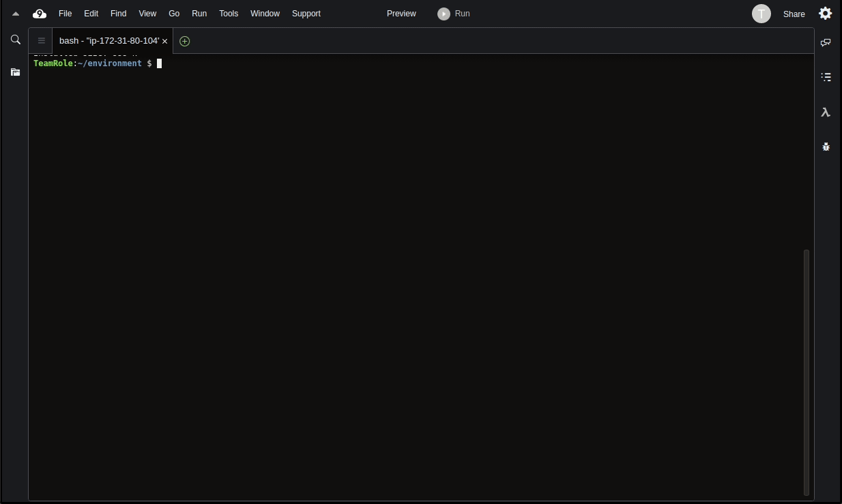842x504 pixels.
Task: Click the TeamRole prompt text
Action: coord(53,63)
